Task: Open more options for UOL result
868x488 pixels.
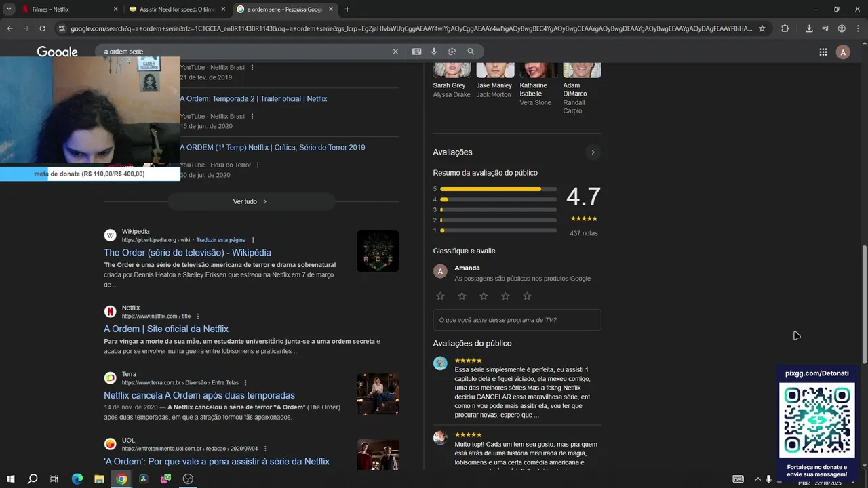Action: 265,449
